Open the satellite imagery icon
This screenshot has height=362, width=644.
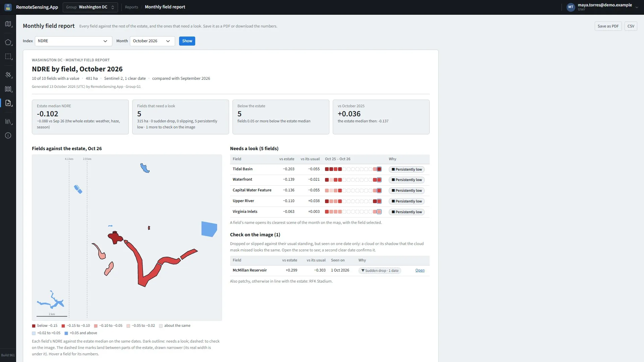(x=8, y=75)
